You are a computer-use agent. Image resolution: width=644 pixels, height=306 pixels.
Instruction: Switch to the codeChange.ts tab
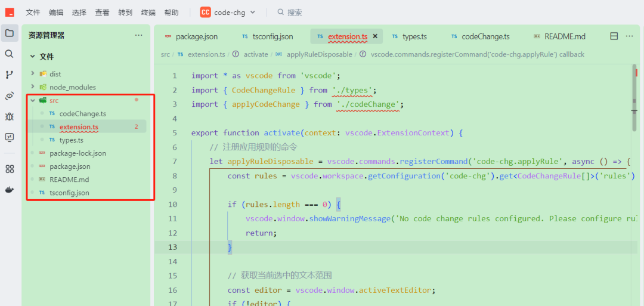485,36
